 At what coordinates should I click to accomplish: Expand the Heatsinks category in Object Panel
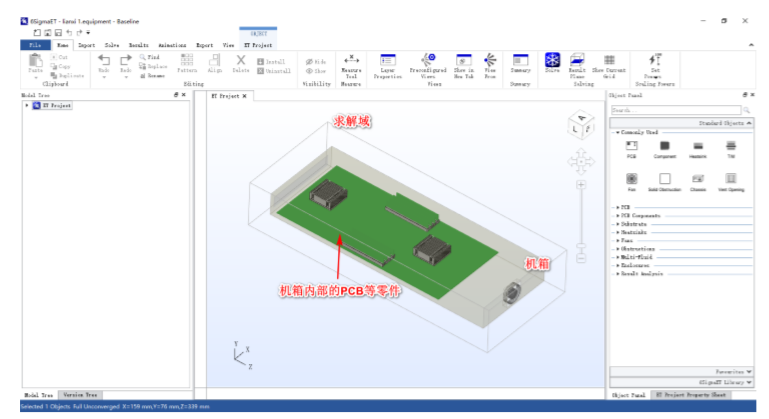point(618,233)
